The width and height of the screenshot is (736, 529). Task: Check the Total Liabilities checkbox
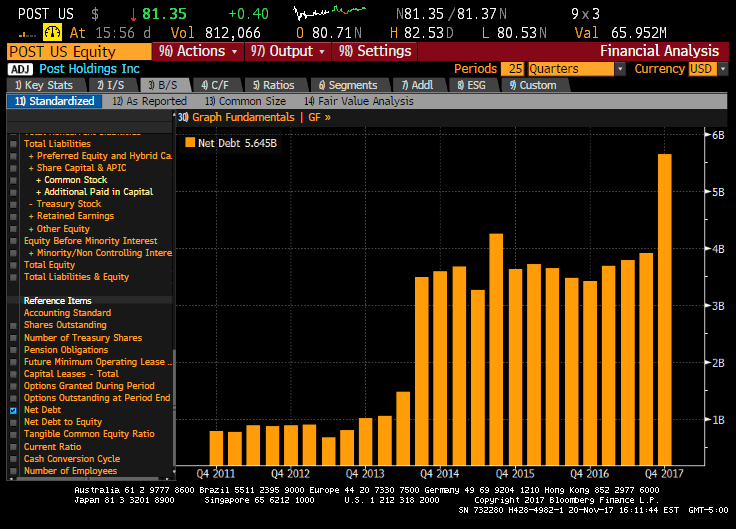pos(13,144)
